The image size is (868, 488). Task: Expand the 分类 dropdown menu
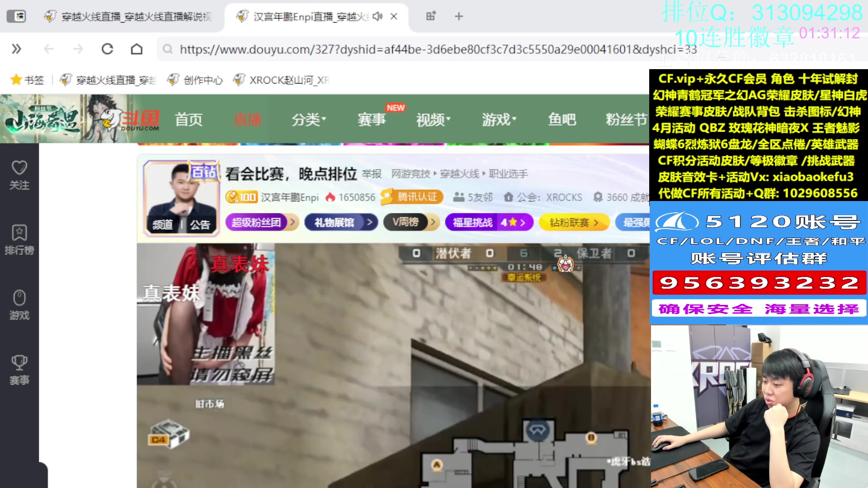pyautogui.click(x=309, y=120)
